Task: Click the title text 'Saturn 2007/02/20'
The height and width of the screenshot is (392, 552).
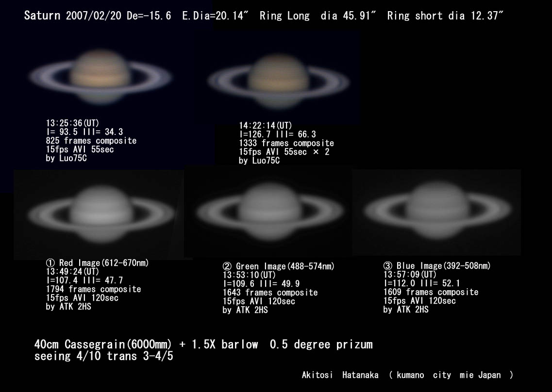Action: pos(73,16)
